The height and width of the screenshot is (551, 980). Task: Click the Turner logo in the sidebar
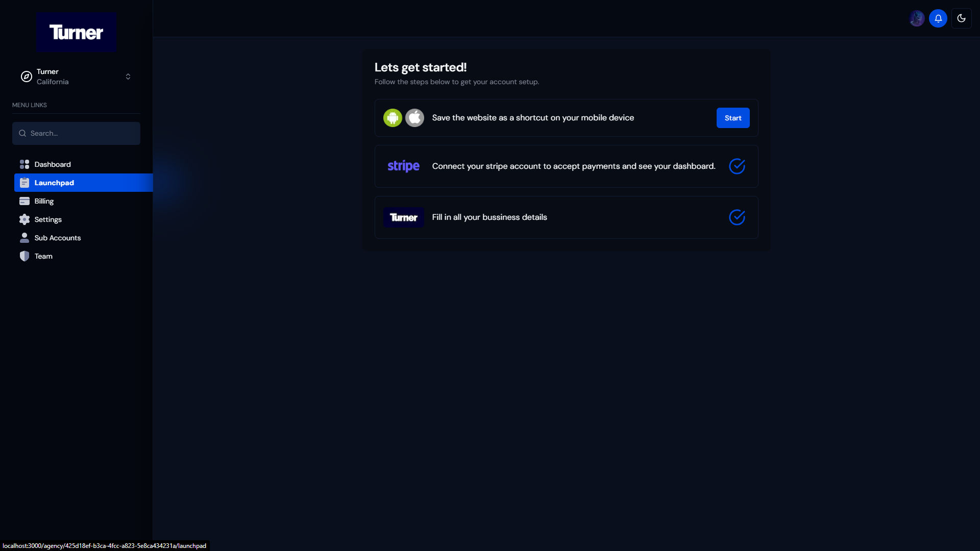pos(76,32)
